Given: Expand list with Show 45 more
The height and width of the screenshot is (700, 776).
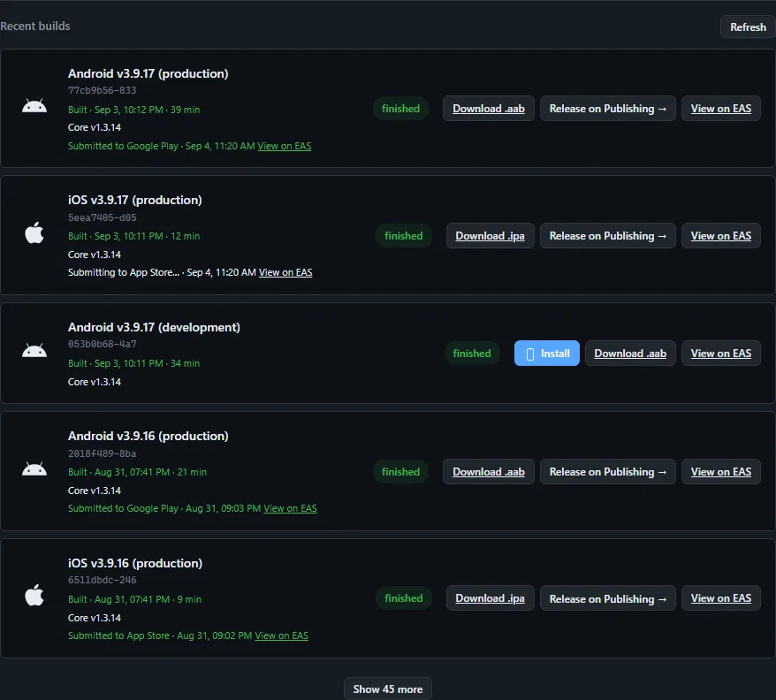Looking at the screenshot, I should [387, 689].
